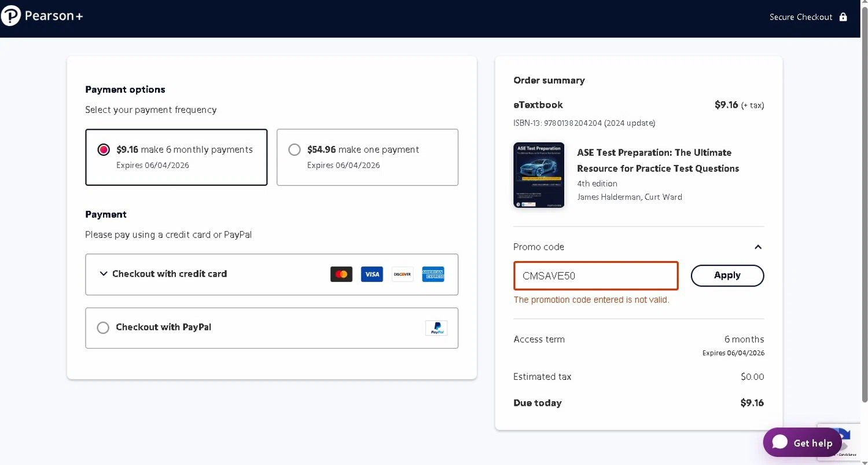The height and width of the screenshot is (465, 868).
Task: Click the Order summary heading
Action: pos(549,80)
